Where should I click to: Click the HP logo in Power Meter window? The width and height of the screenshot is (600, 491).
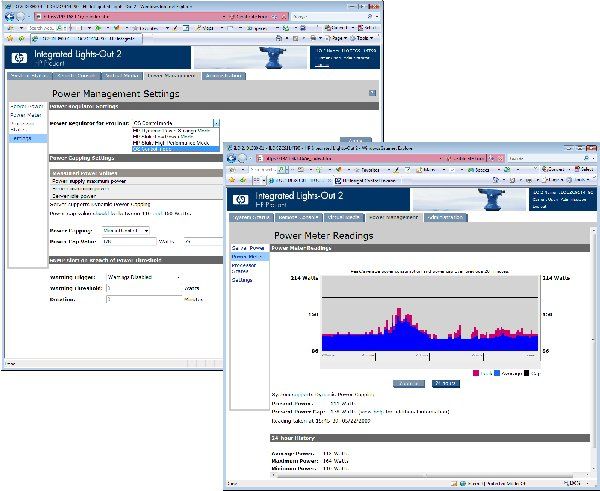[240, 199]
